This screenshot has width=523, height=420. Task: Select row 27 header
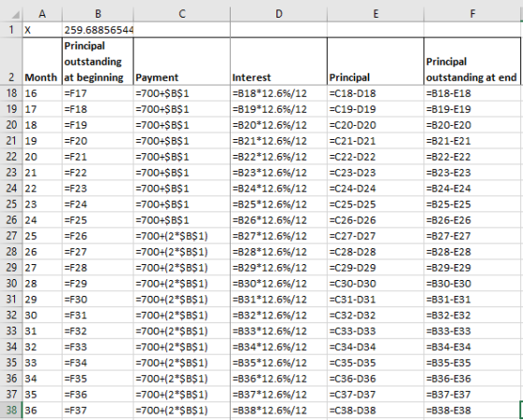tap(11, 236)
